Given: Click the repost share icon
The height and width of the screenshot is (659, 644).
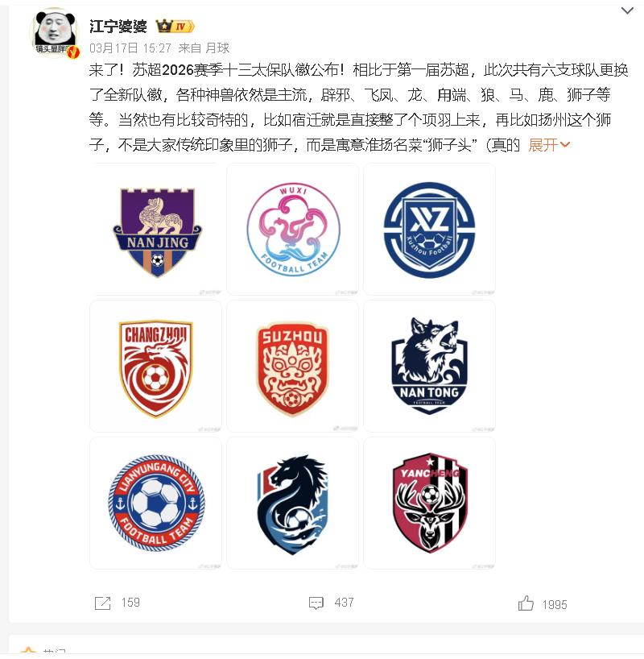Looking at the screenshot, I should click(102, 603).
